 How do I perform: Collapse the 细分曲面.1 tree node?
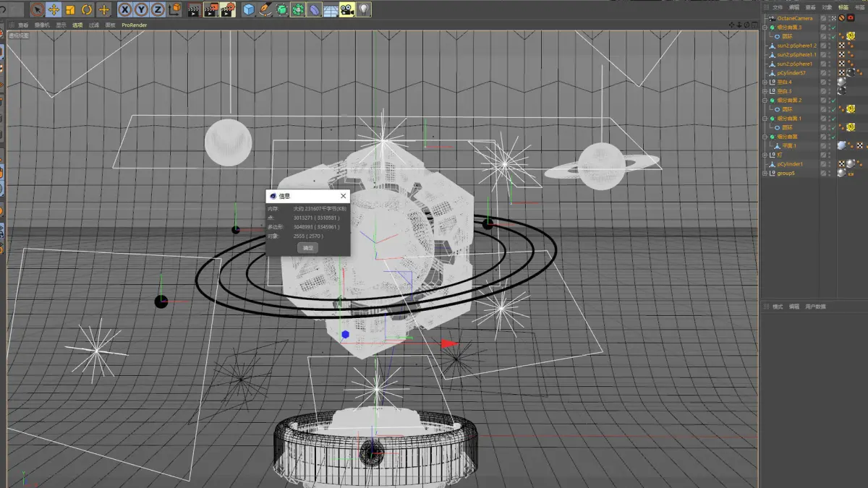point(765,118)
